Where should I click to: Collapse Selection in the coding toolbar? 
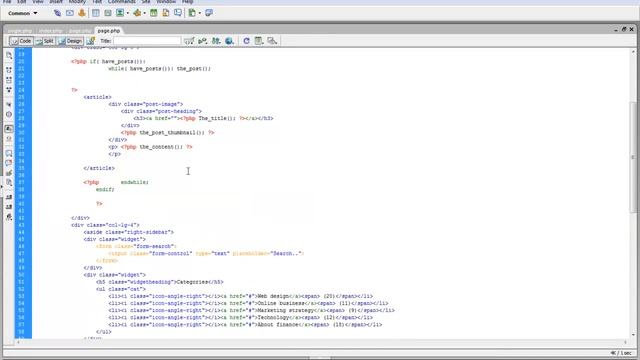tap(9, 80)
